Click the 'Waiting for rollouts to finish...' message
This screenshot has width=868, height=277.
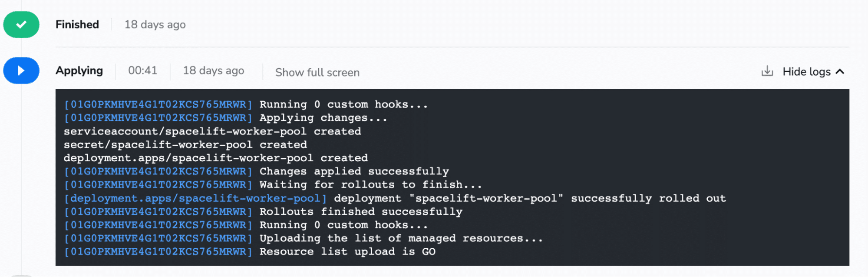click(x=371, y=185)
